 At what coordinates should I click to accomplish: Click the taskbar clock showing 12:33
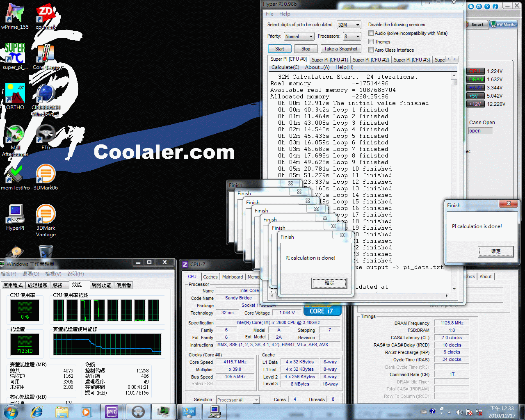[502, 412]
